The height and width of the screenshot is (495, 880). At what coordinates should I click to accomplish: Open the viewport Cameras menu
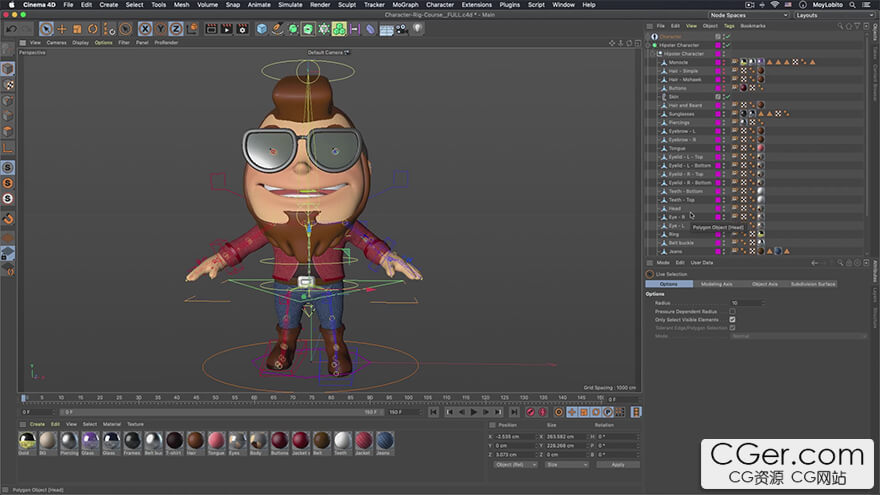click(x=56, y=43)
